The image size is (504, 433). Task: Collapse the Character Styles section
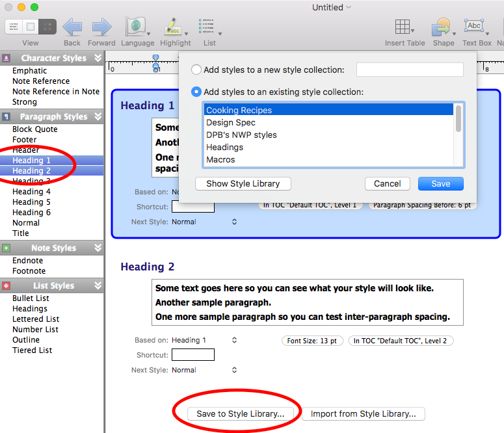(98, 58)
